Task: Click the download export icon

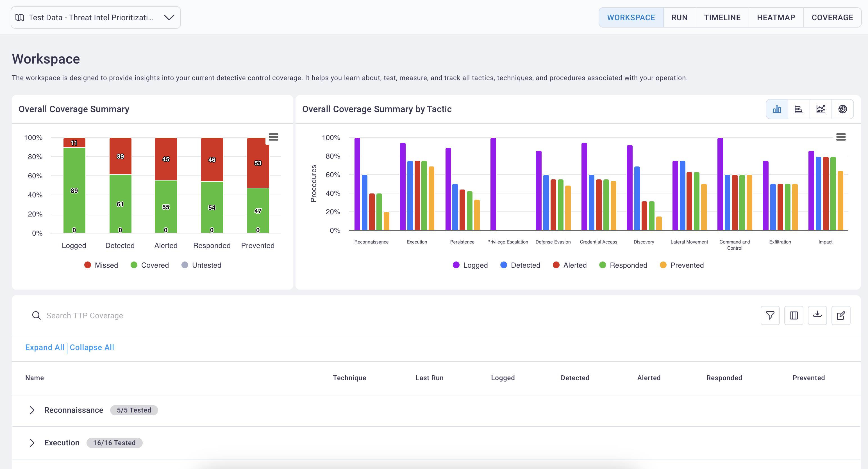Action: coord(817,315)
